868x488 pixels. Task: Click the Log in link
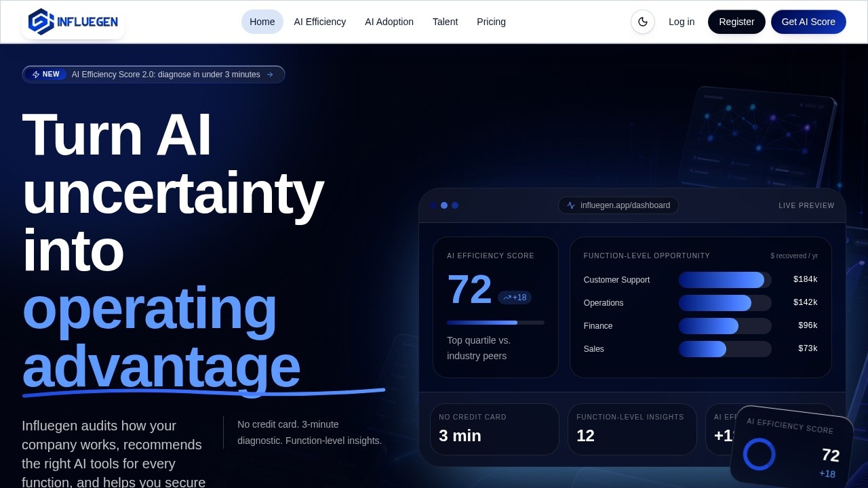pyautogui.click(x=682, y=22)
